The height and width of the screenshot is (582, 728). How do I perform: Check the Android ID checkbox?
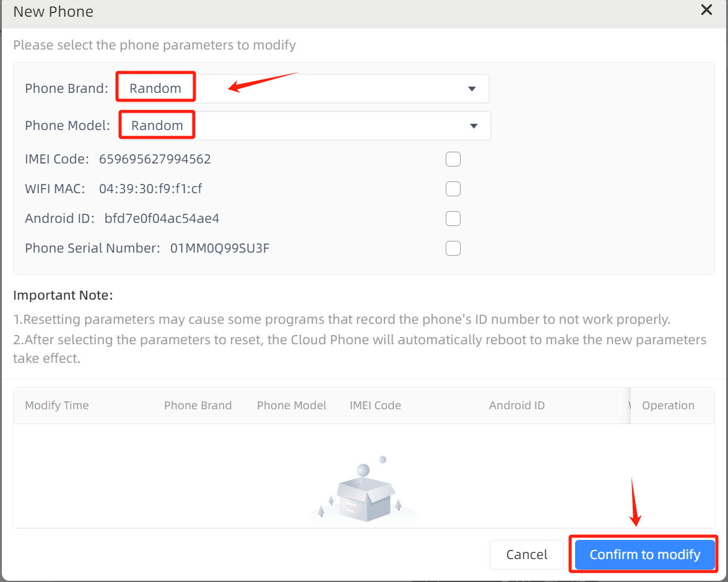[x=453, y=219]
